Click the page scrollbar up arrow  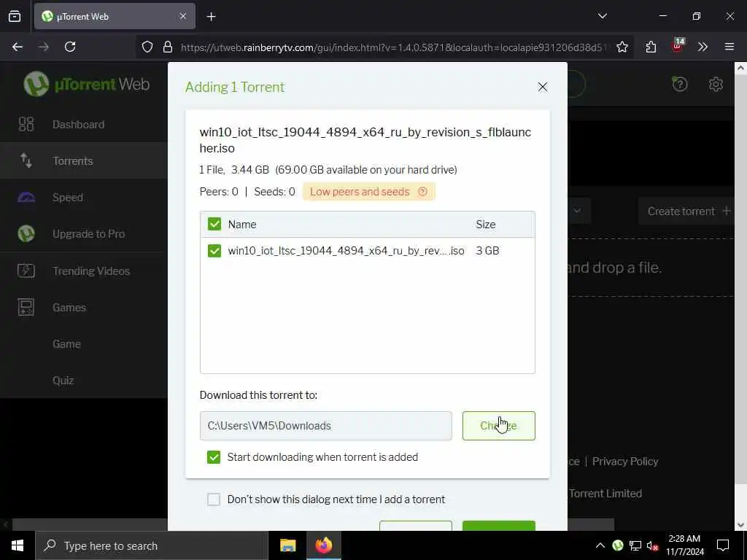point(740,68)
